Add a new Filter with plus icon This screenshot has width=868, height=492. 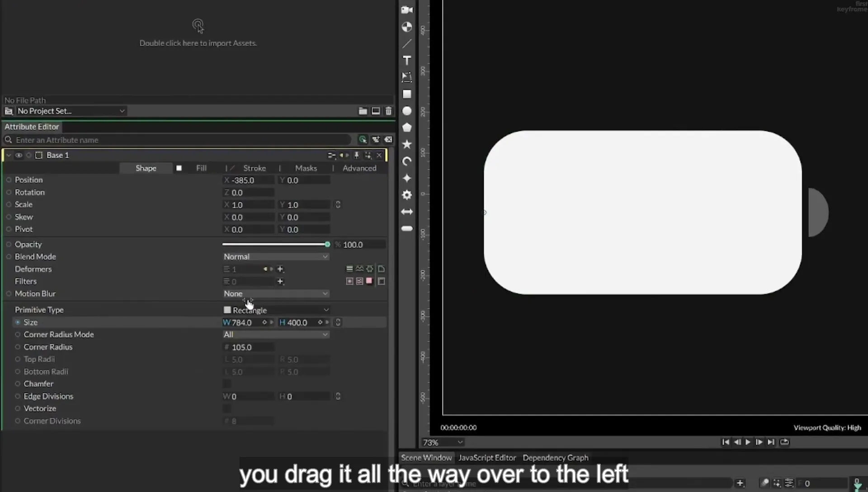click(x=280, y=281)
